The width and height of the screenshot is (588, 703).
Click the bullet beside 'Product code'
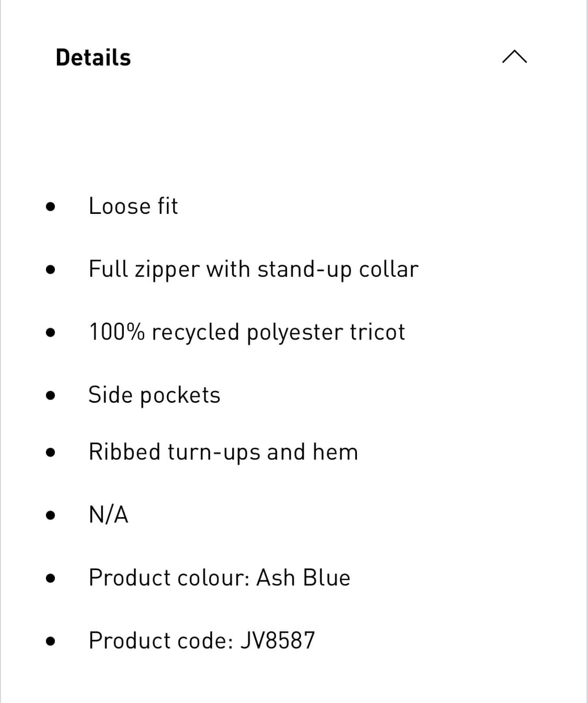pyautogui.click(x=50, y=641)
